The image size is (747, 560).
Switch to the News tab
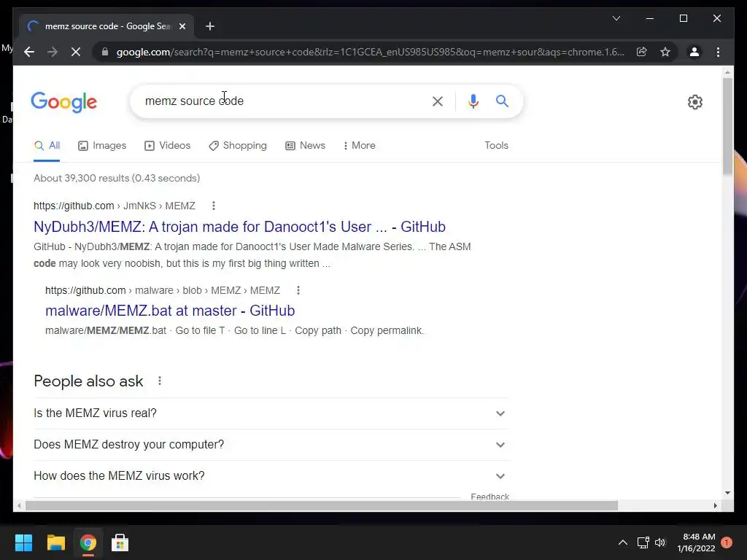click(x=306, y=146)
